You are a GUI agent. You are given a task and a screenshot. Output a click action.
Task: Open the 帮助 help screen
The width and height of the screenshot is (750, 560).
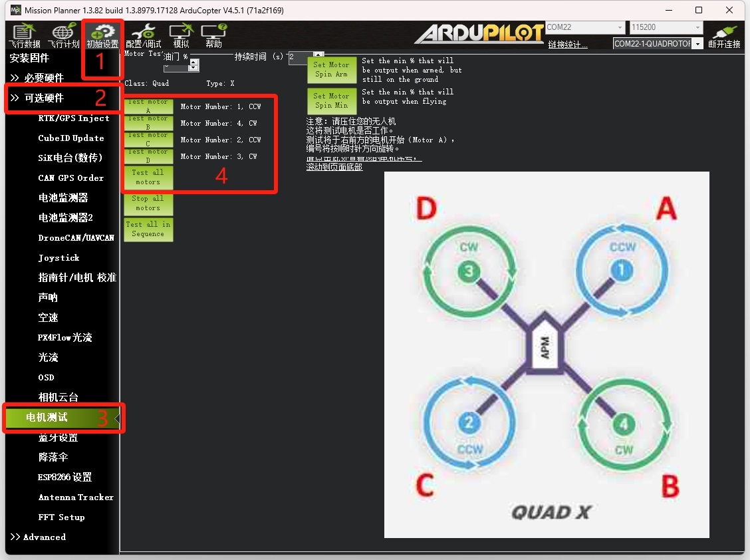pos(213,35)
